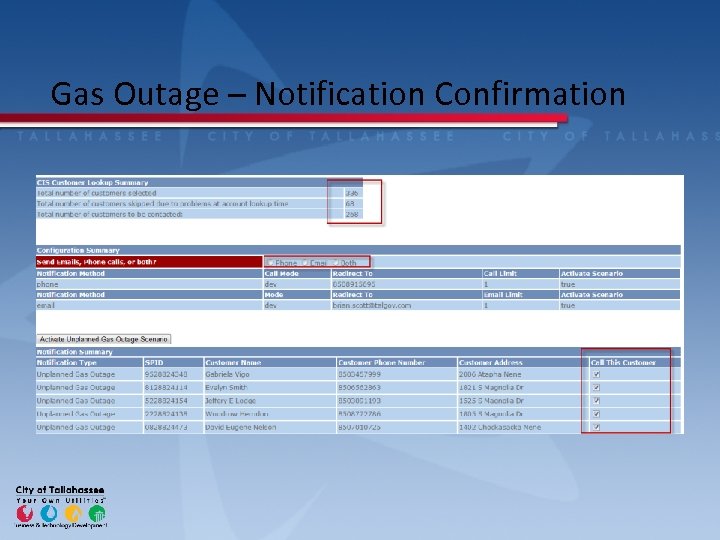Click address '1525 S Magnolia Dr'
720x540 pixels.
tap(491, 400)
